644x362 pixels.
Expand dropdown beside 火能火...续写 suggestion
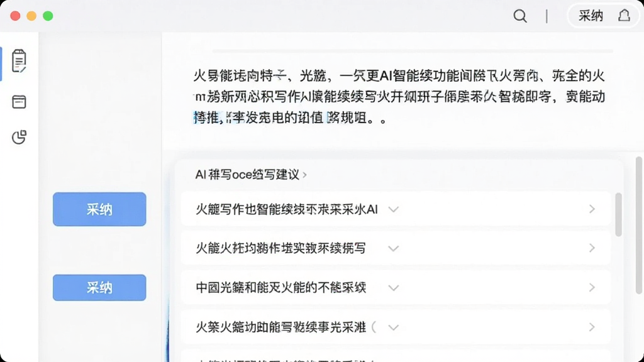pos(394,249)
